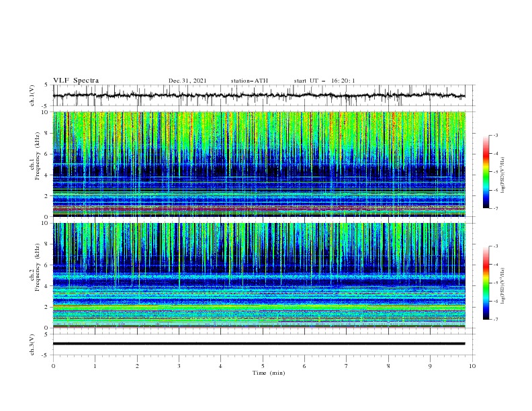Click the "VLF Spectra" title text

pyautogui.click(x=76, y=81)
